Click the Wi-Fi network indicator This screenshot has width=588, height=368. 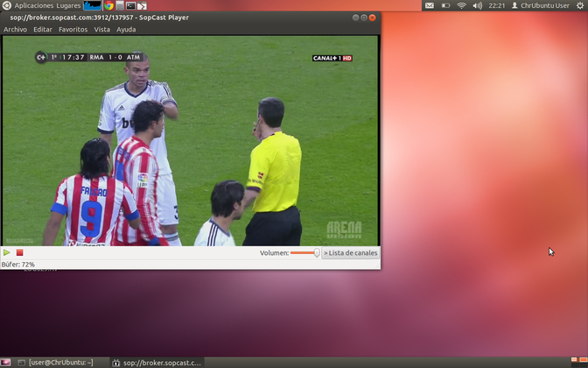click(461, 5)
